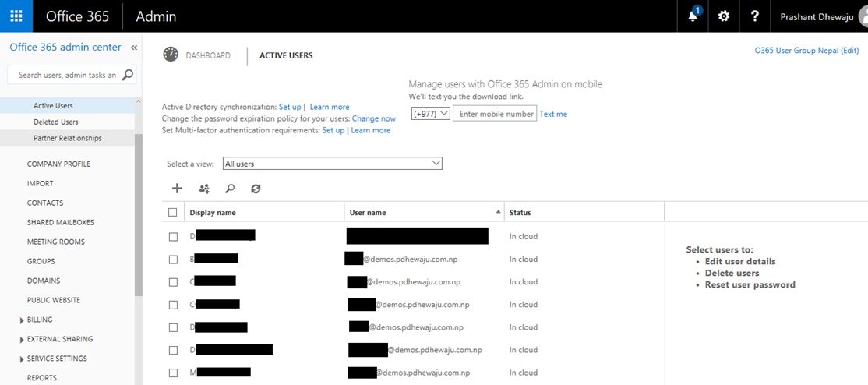Click the bulk add users icon

[204, 189]
